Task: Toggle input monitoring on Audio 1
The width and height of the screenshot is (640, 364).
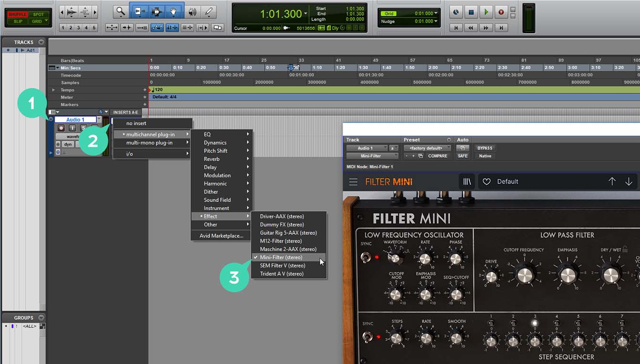Action: tap(72, 128)
